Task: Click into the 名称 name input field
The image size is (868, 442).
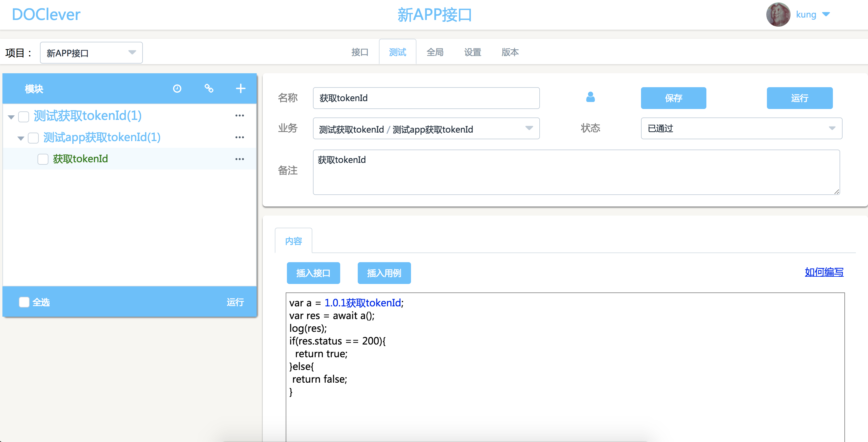Action: coord(426,98)
